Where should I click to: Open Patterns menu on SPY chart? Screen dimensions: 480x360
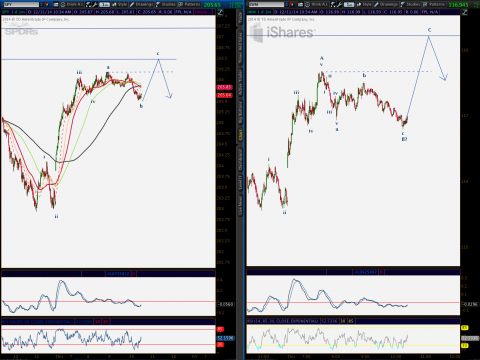pyautogui.click(x=189, y=4)
